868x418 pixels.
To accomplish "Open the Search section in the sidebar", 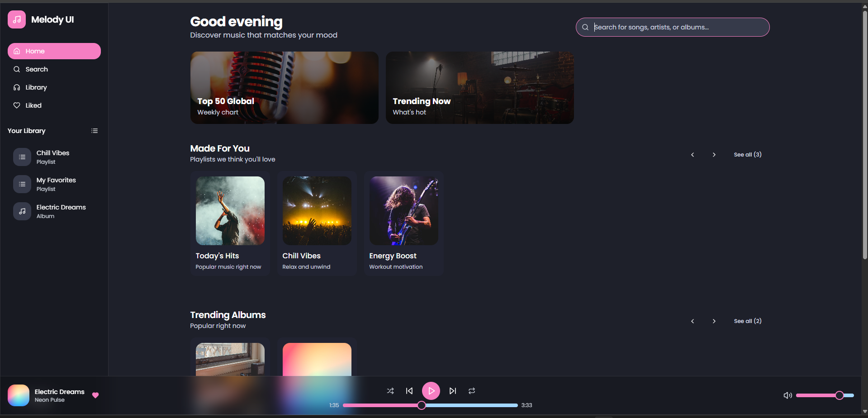I will point(37,69).
